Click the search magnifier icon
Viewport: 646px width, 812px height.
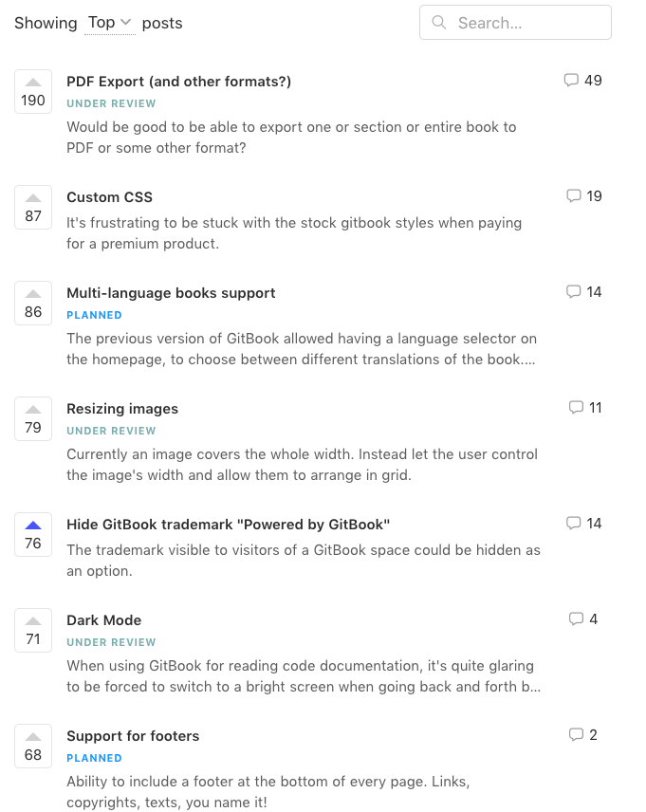click(439, 22)
